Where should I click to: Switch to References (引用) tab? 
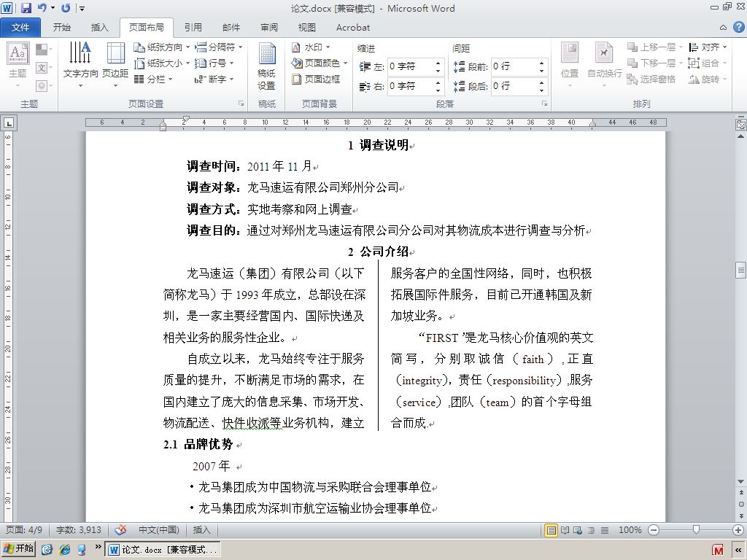coord(193,28)
